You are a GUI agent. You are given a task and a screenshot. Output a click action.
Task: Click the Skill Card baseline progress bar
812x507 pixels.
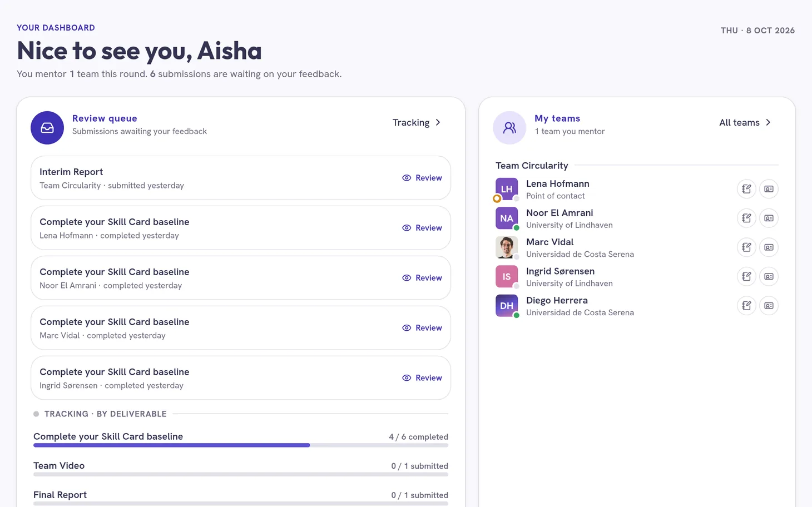241,445
